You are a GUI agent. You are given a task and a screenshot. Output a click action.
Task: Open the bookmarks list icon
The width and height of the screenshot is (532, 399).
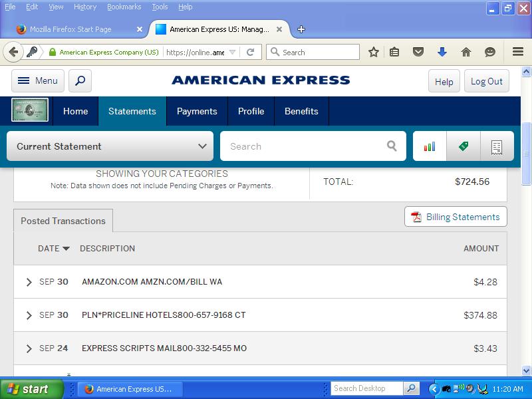coord(394,53)
